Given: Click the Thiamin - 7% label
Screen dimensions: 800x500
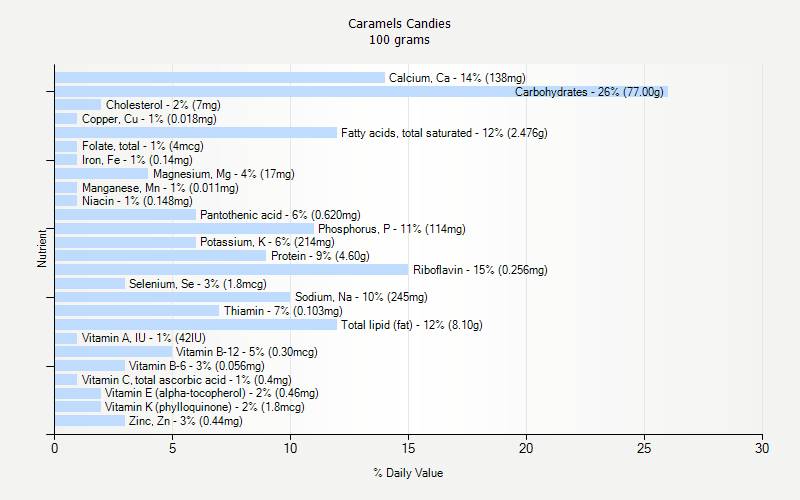Looking at the screenshot, I should click(283, 311).
